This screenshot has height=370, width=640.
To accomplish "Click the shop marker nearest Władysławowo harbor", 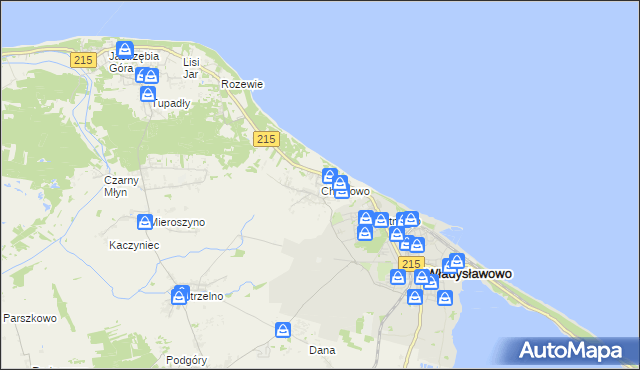I will [457, 261].
